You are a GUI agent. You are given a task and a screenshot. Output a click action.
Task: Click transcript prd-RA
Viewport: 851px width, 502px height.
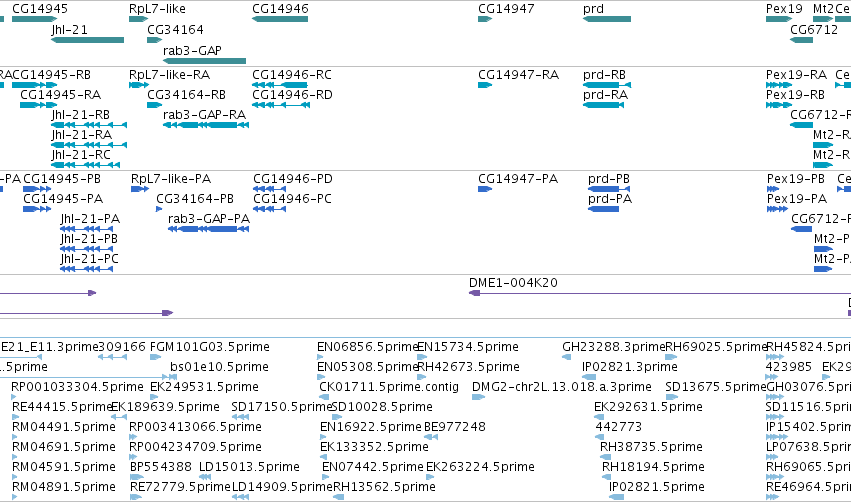click(x=603, y=105)
